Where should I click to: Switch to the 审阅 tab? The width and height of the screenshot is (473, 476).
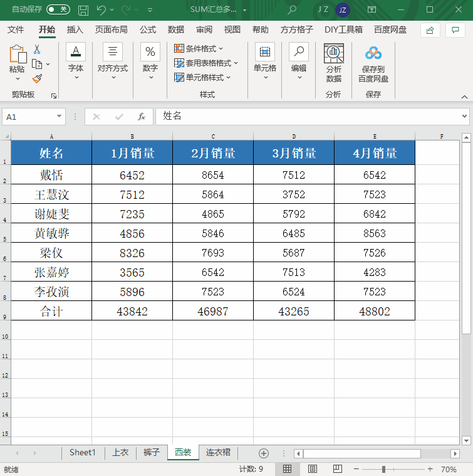pos(204,29)
